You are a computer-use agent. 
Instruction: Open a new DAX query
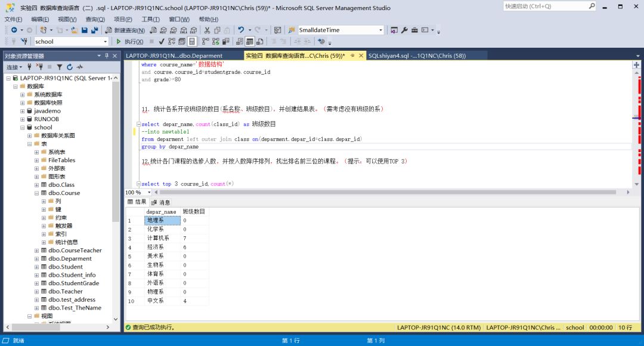[193, 30]
